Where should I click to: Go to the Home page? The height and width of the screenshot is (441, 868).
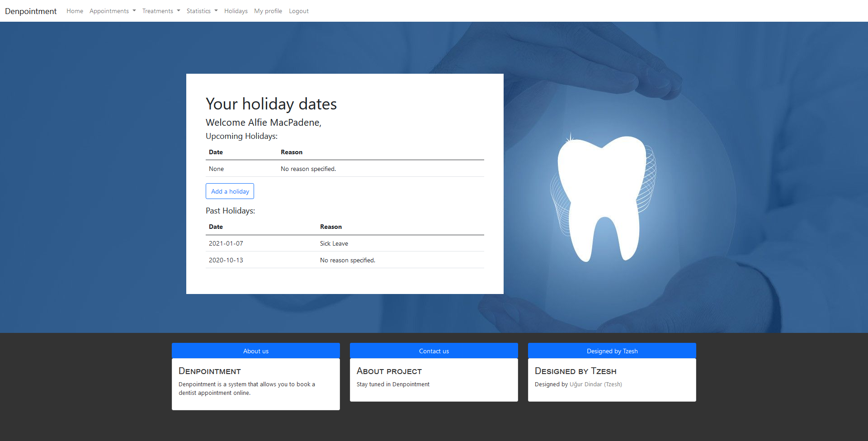[x=75, y=11]
